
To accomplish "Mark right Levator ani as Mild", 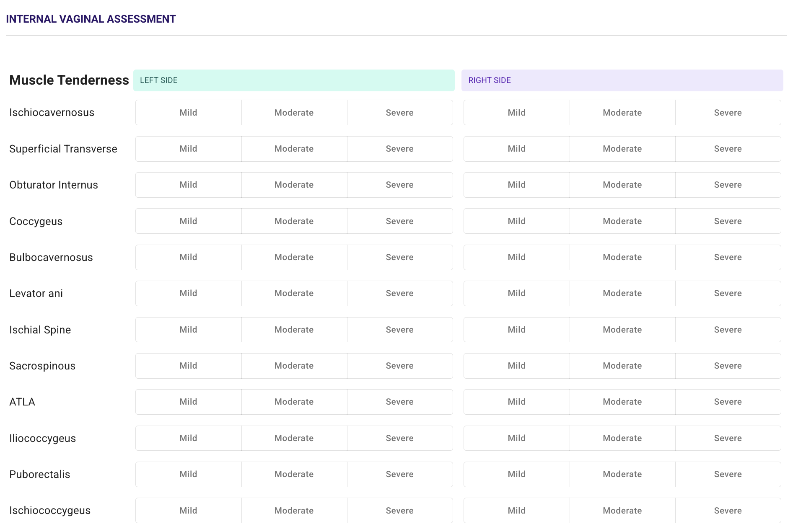I will pyautogui.click(x=516, y=293).
